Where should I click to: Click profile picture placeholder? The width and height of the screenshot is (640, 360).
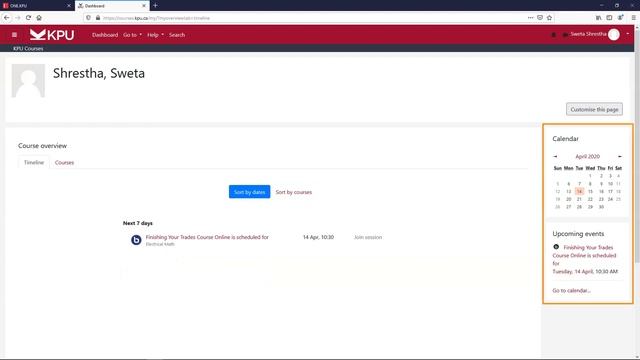[28, 80]
